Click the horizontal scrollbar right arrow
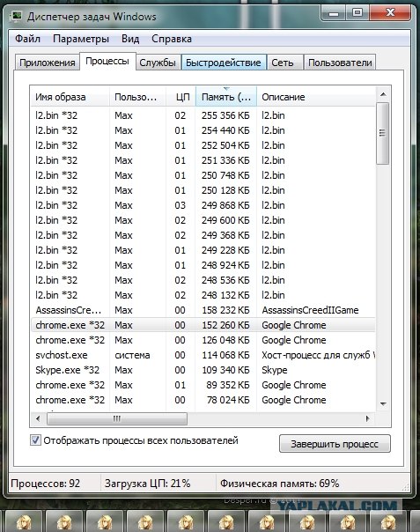This screenshot has width=420, height=532. pyautogui.click(x=368, y=418)
